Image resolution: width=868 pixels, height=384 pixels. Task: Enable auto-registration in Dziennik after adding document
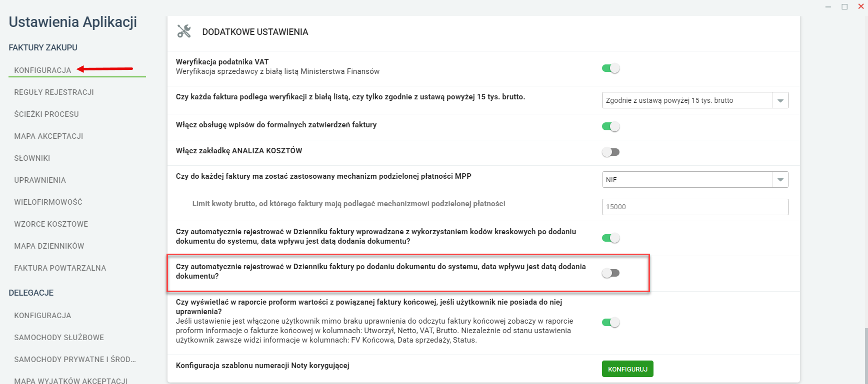tap(610, 273)
